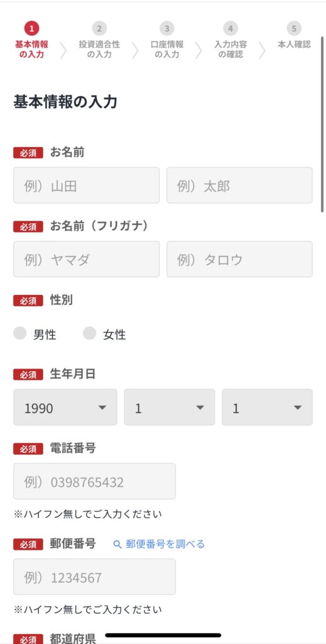Click the page's vertical scrollbar
This screenshot has width=326, height=644.
pyautogui.click(x=323, y=124)
